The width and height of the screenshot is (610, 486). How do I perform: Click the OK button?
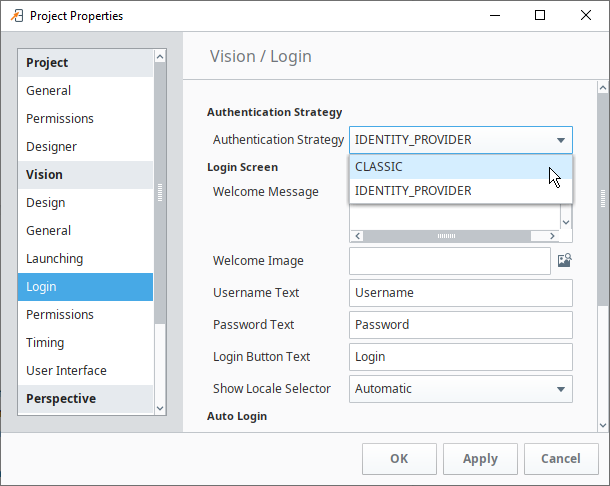tap(399, 459)
